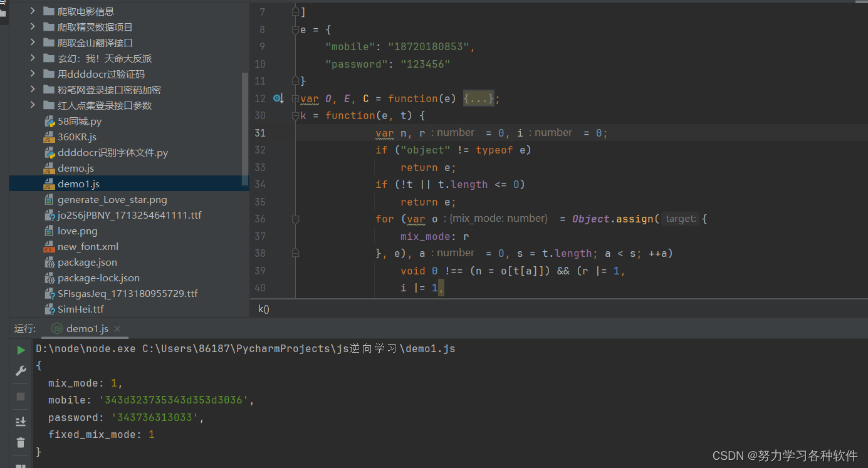Collapse the for loop fold marker at line 36
868x468 pixels.
296,219
